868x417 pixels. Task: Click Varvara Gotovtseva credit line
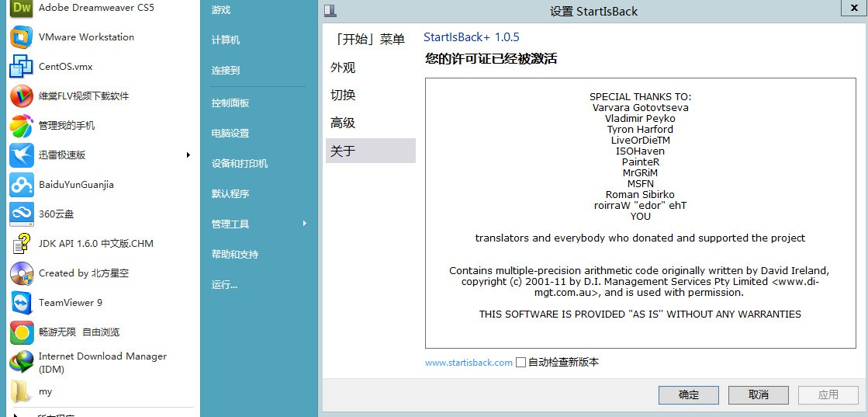click(641, 108)
